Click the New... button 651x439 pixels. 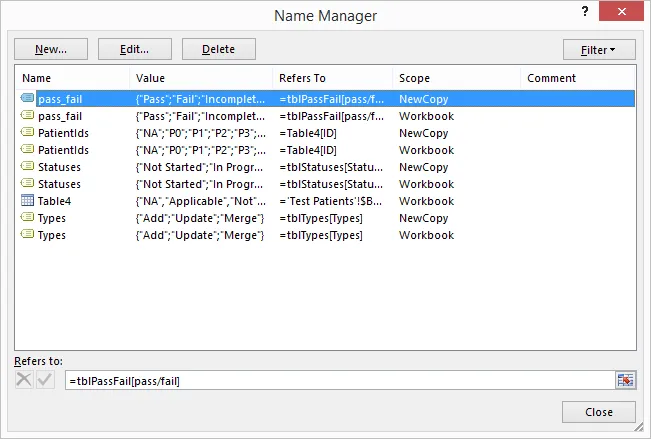[x=51, y=49]
